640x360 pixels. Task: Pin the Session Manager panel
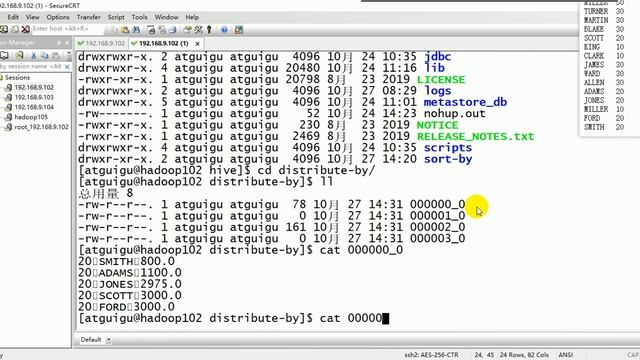pyautogui.click(x=59, y=42)
